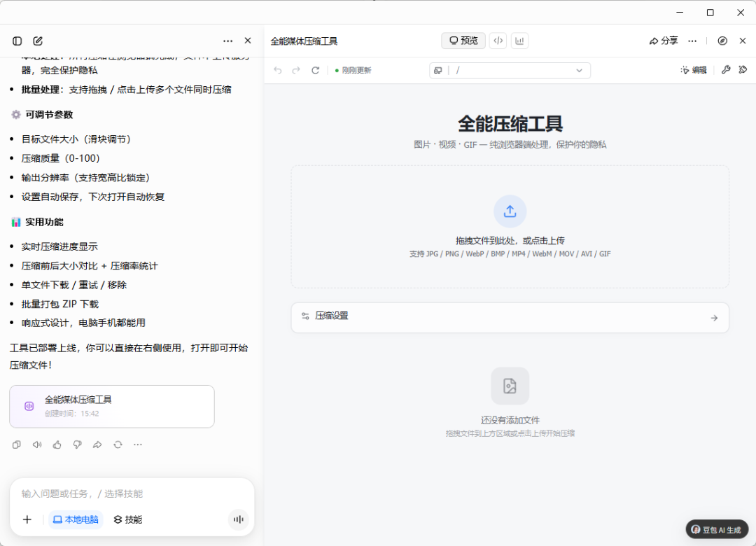Click the empty file placeholder icon
Screen dimensions: 756x546
click(510, 386)
